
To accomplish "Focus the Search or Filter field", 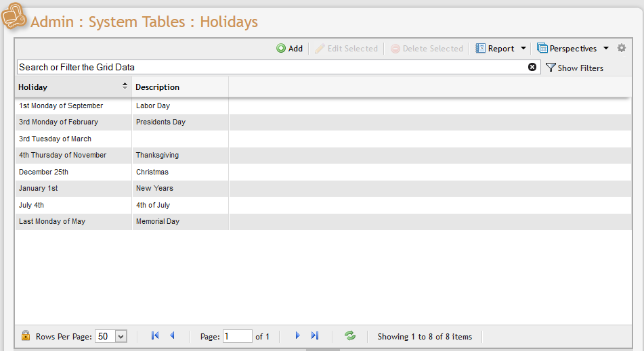I will pyautogui.click(x=271, y=67).
